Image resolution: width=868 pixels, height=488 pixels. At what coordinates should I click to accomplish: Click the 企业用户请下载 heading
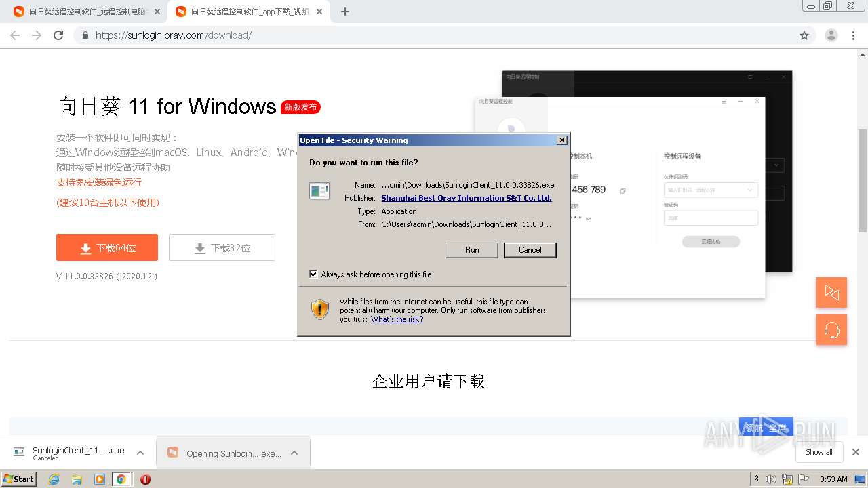click(429, 381)
